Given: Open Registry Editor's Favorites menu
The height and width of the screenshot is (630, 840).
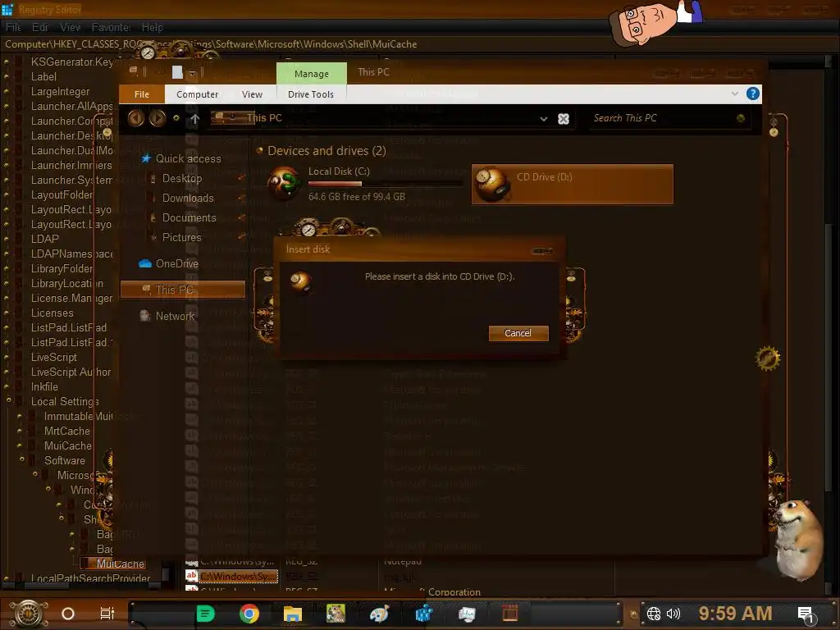Looking at the screenshot, I should click(111, 27).
